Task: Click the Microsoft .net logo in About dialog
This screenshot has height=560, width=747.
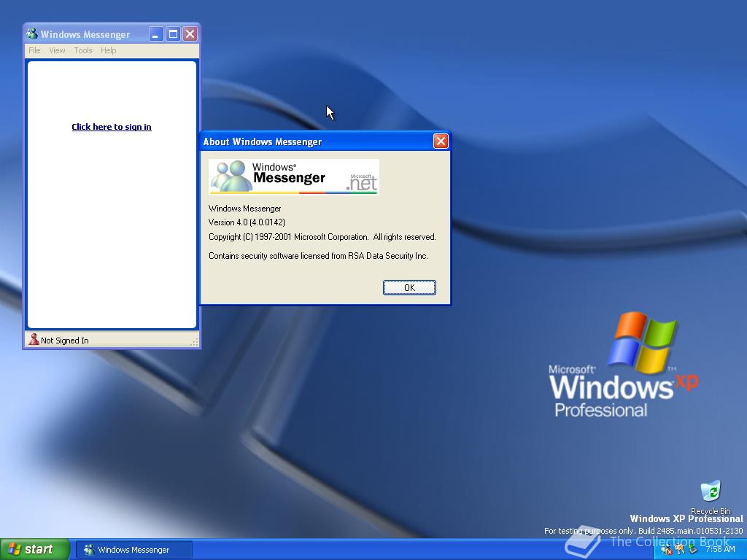Action: click(x=362, y=182)
